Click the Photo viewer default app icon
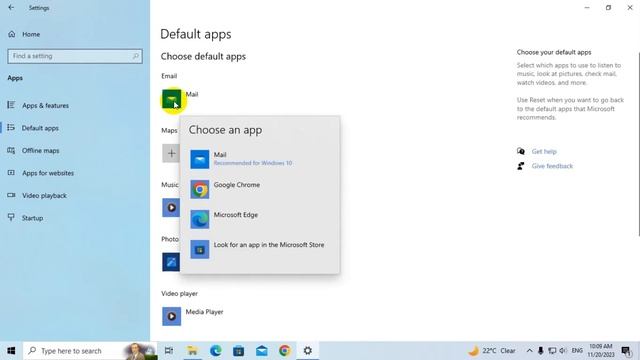 [x=171, y=262]
